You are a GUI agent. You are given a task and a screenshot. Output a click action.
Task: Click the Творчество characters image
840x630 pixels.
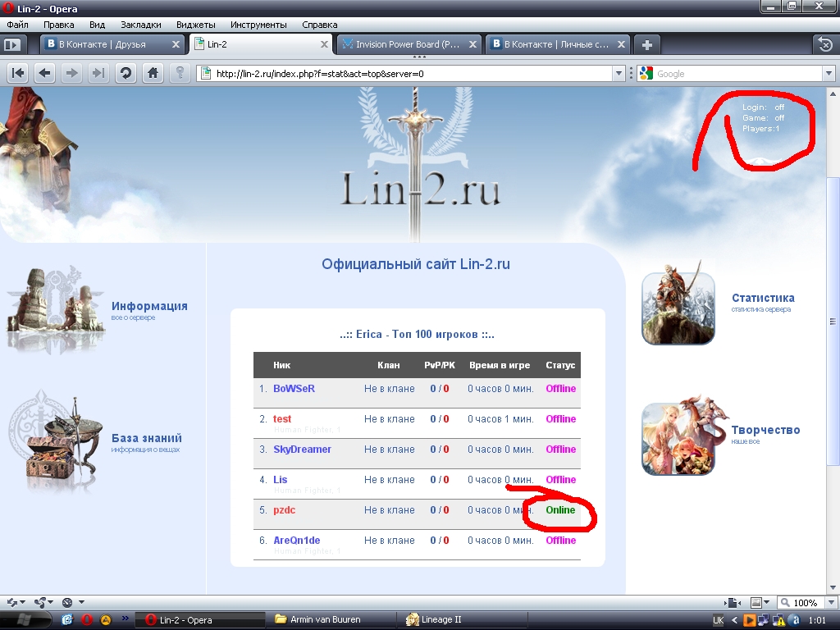683,436
